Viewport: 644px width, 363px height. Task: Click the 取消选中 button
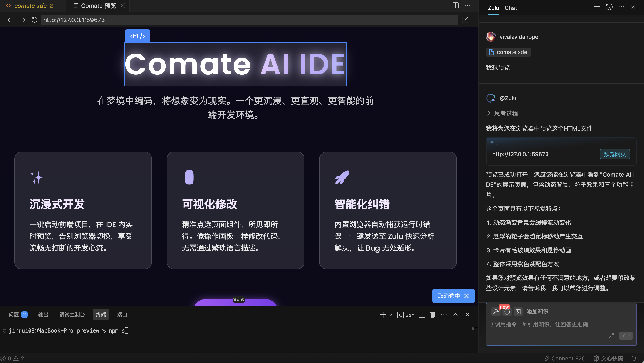click(453, 296)
